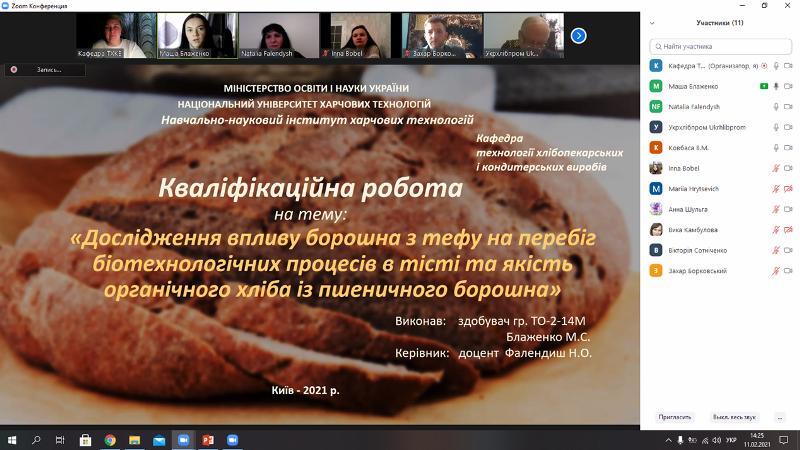Click the camera icon for Маша Блаженко
Screen dimensions: 800x450
point(788,86)
